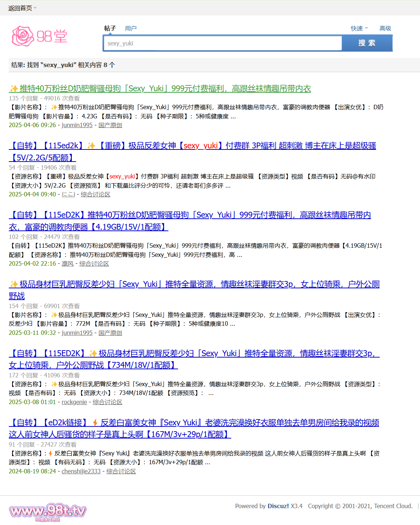Click the Discuz! link in footer
The image size is (420, 525).
click(x=278, y=506)
